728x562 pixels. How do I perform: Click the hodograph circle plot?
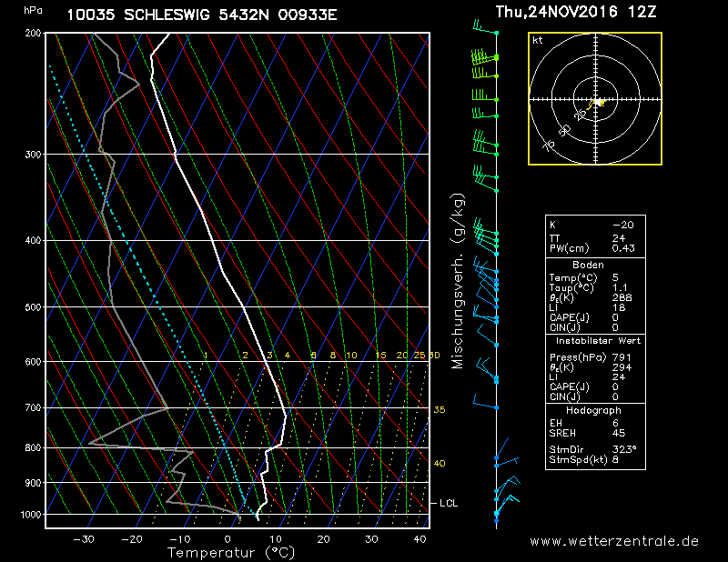coord(595,99)
